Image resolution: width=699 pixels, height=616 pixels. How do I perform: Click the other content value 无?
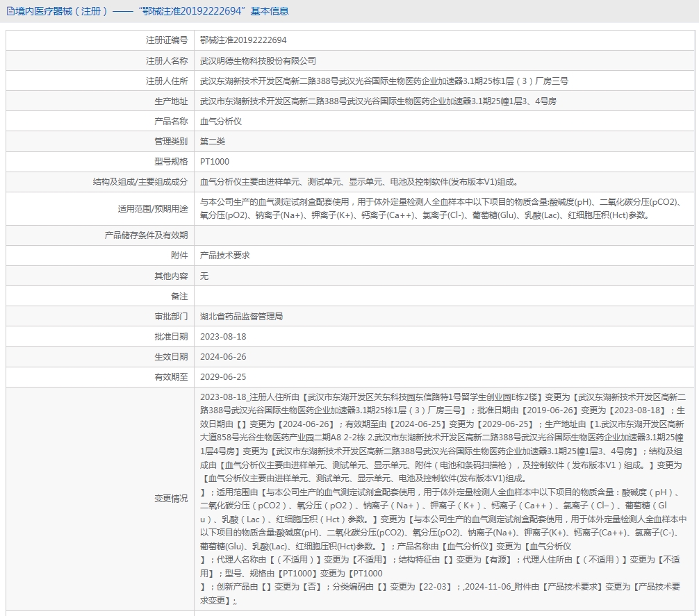pyautogui.click(x=204, y=276)
